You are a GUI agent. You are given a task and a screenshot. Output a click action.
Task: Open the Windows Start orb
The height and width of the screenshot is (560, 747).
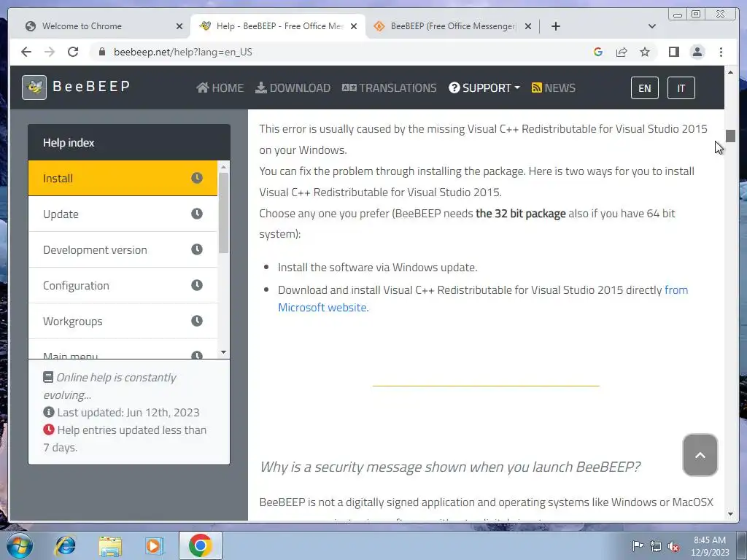tap(20, 545)
